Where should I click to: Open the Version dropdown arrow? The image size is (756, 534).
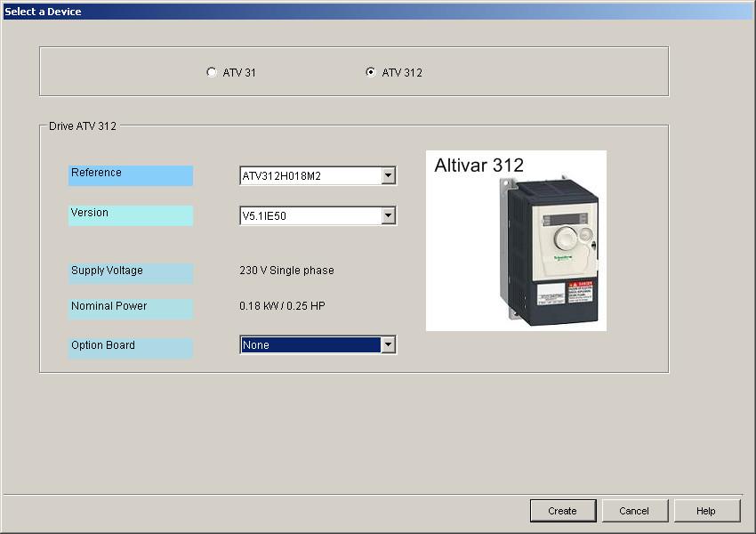pos(388,215)
